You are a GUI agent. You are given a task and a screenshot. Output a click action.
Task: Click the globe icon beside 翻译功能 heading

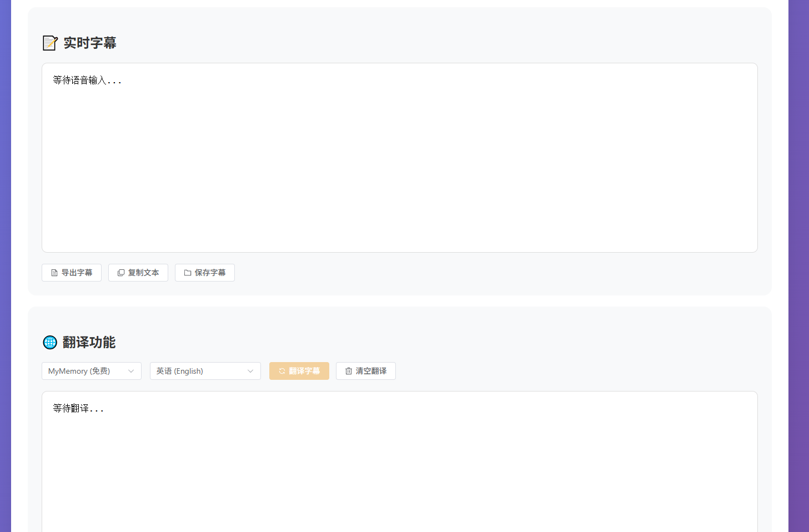point(50,342)
